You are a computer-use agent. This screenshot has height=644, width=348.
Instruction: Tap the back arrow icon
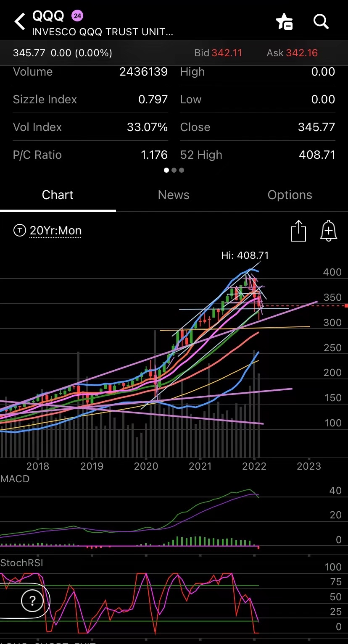(20, 21)
